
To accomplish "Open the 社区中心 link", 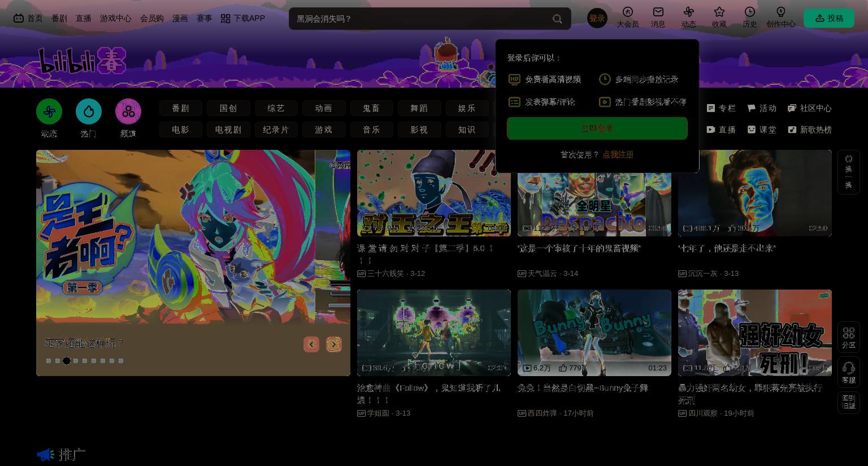I will pos(810,108).
